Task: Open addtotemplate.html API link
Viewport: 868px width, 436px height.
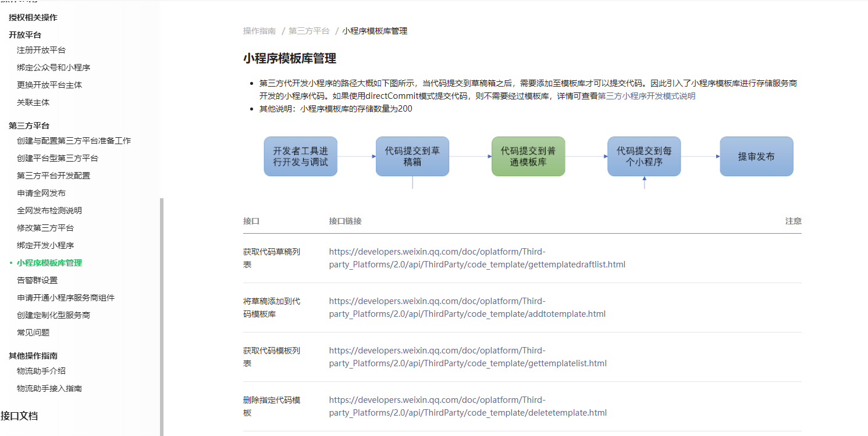Action: click(467, 308)
